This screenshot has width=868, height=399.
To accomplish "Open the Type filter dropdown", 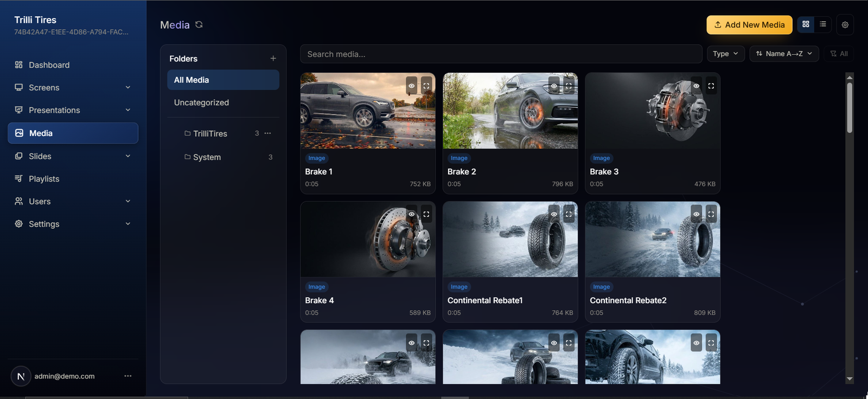I will pos(726,54).
